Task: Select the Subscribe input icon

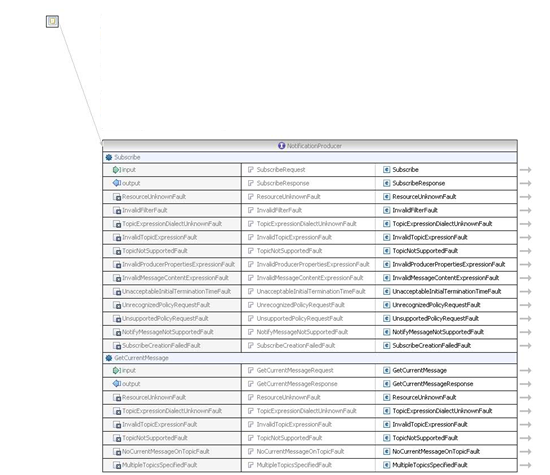Action: 116,170
